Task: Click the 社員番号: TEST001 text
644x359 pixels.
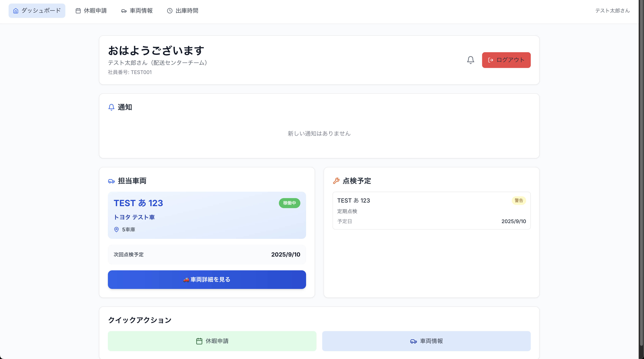Action: tap(130, 72)
